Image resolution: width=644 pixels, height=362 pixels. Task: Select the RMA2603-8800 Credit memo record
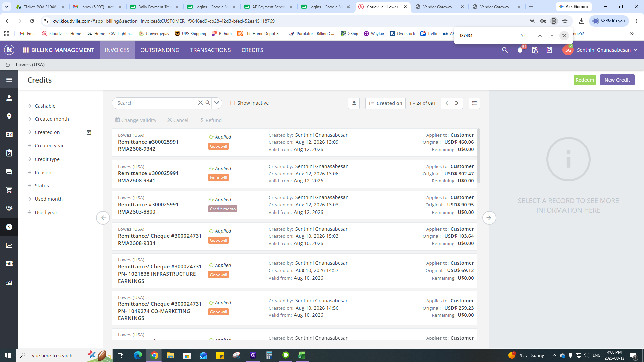(294, 205)
